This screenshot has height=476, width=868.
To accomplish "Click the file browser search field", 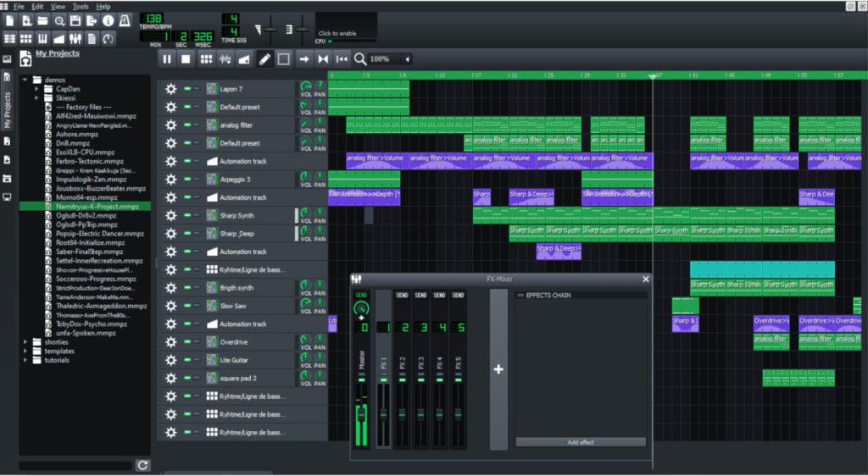I will (x=75, y=466).
